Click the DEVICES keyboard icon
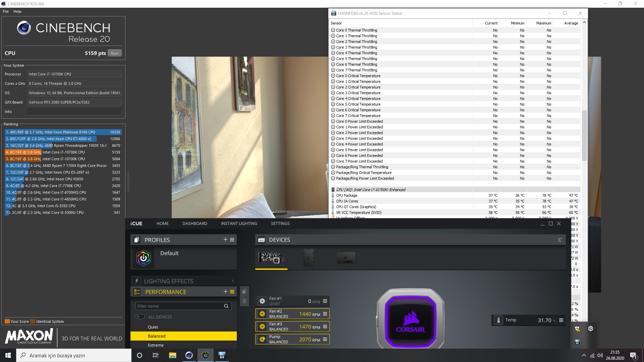 pos(262,240)
